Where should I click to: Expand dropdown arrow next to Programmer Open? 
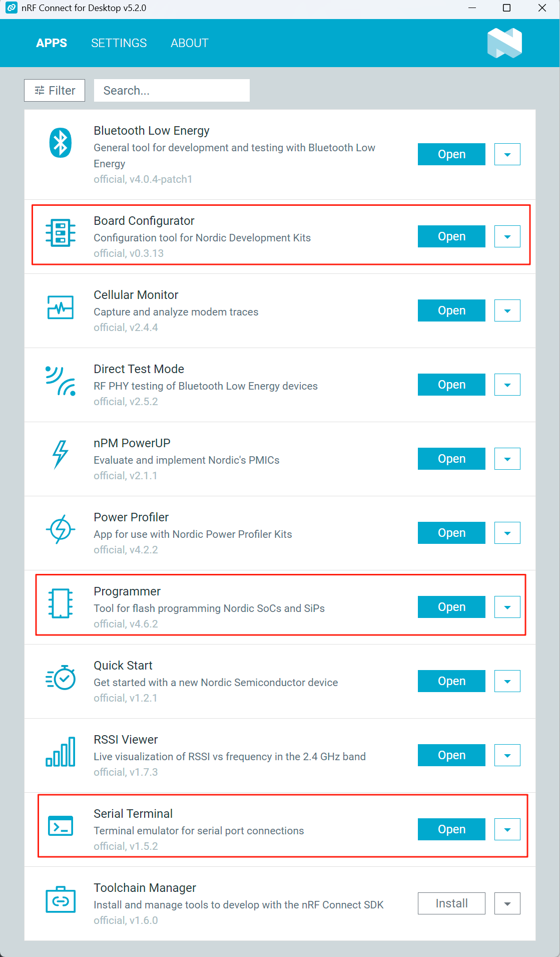[507, 607]
